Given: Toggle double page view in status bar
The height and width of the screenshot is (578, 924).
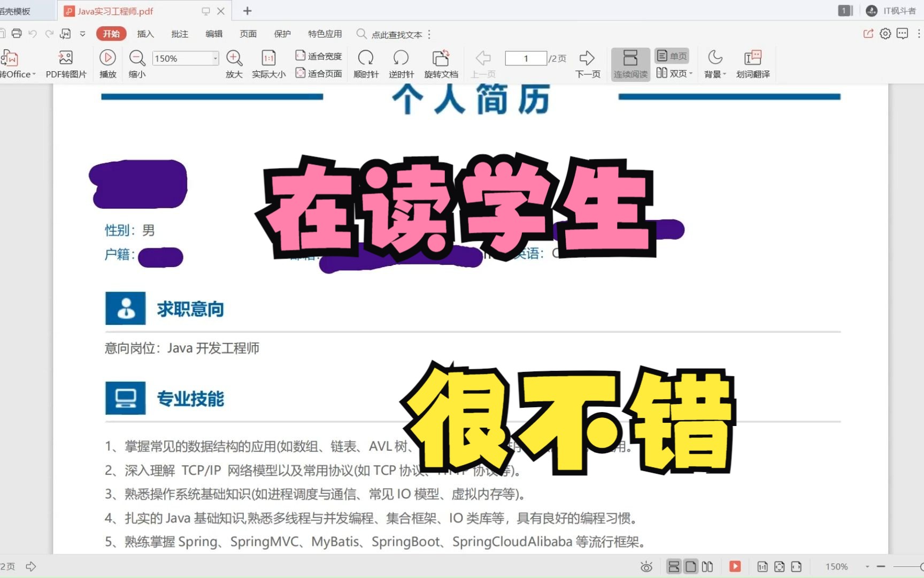Looking at the screenshot, I should pos(707,567).
